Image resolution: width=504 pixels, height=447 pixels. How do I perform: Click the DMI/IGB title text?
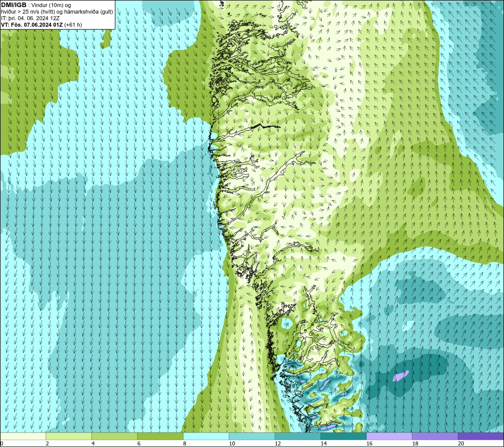pyautogui.click(x=14, y=5)
